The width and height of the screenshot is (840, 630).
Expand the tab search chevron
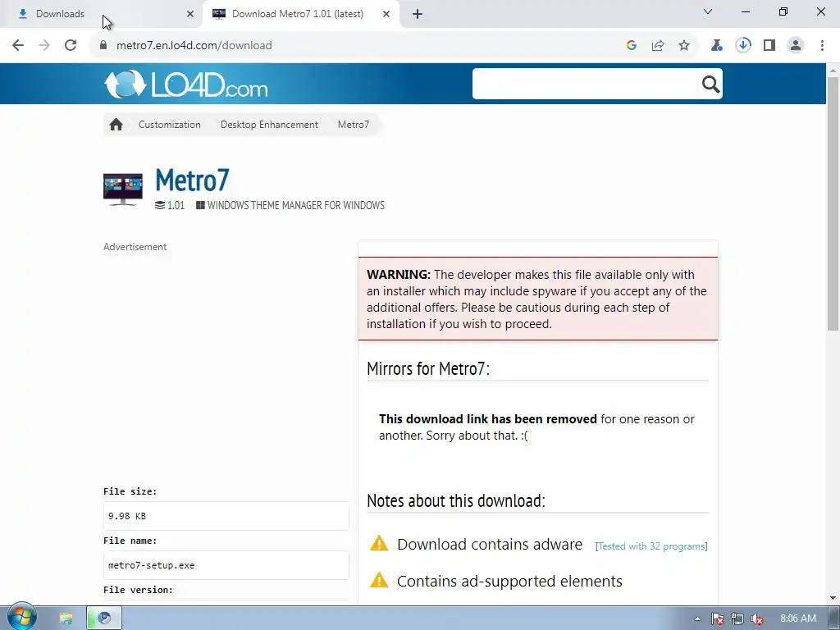pos(708,11)
